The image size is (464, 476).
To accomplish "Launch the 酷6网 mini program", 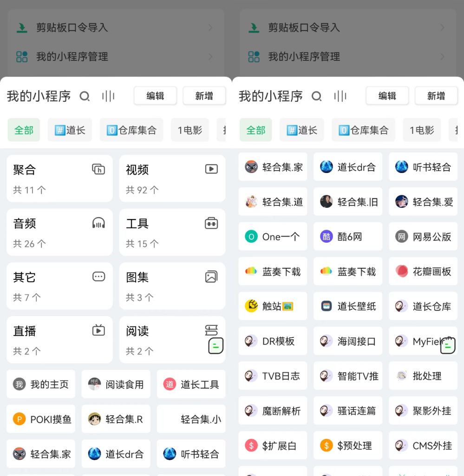I will click(347, 237).
